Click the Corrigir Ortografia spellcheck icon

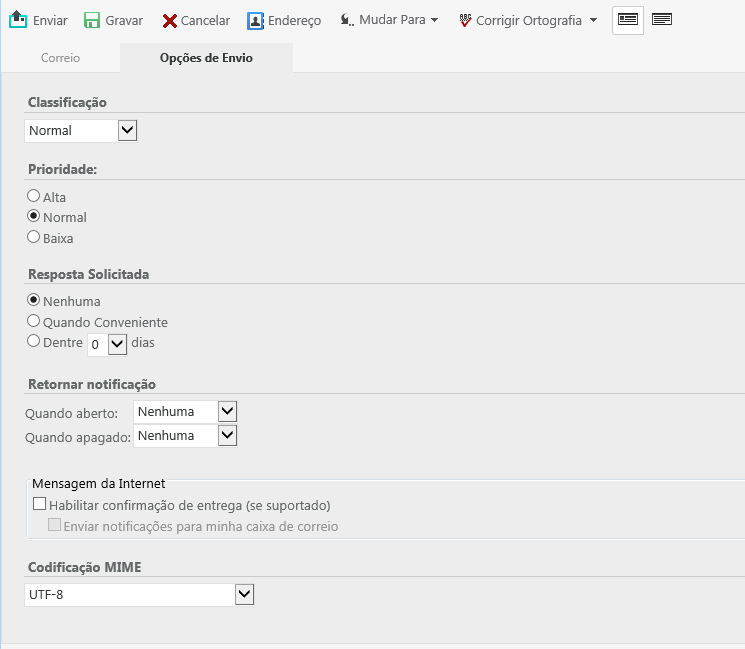[465, 20]
